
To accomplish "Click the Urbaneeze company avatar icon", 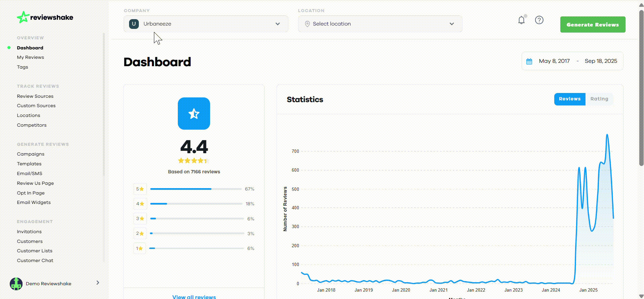I will 134,24.
